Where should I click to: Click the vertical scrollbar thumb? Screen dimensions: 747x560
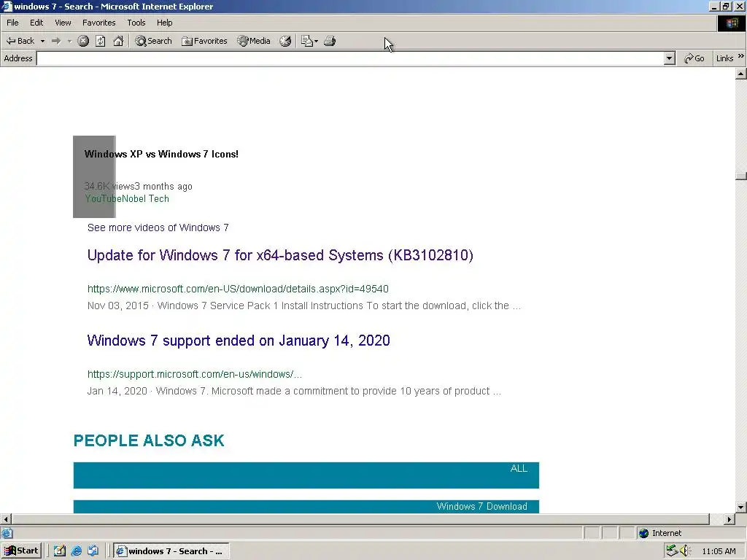[x=741, y=176]
